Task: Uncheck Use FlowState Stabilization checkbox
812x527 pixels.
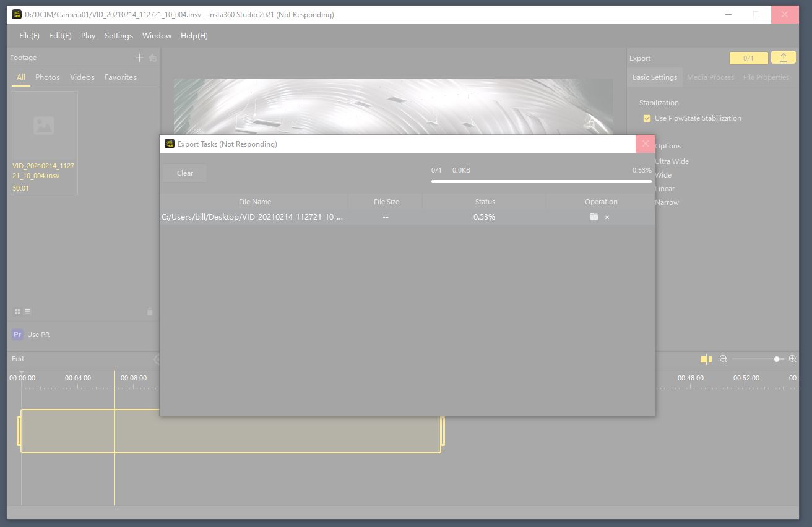Action: pos(647,118)
